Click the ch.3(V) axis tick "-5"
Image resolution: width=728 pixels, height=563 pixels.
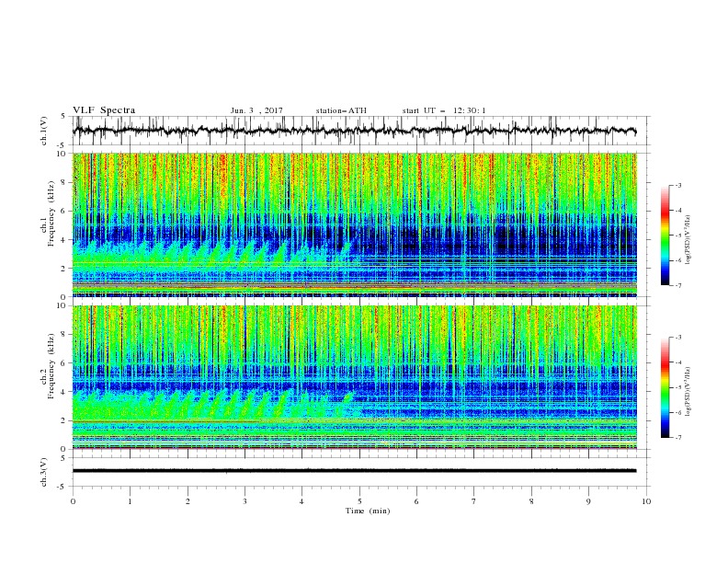point(63,487)
